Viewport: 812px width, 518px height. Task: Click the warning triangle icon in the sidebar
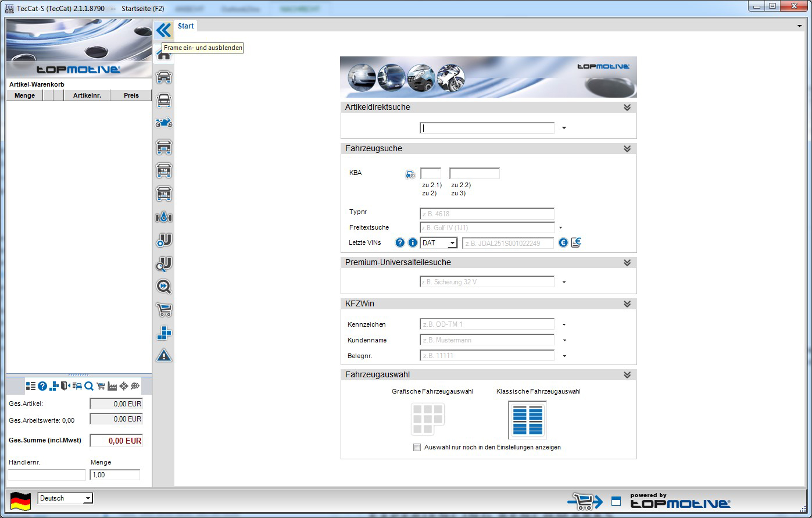coord(164,355)
